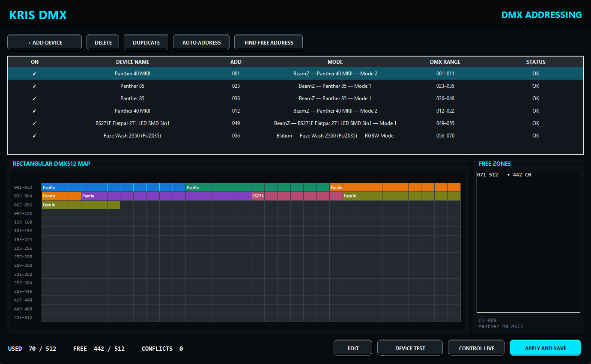The height and width of the screenshot is (364, 591).
Task: Select the blue Panthe cell in map row 001-032
Action: click(48, 187)
